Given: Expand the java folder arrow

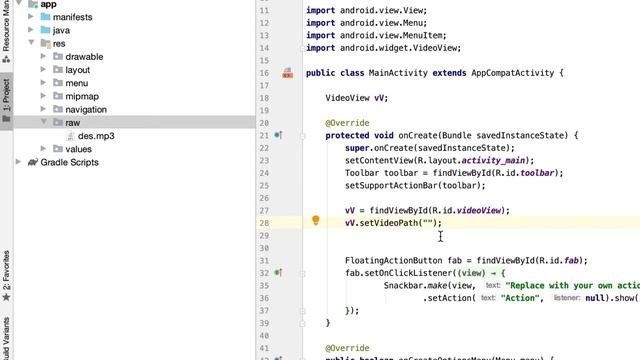Looking at the screenshot, I should [x=31, y=30].
